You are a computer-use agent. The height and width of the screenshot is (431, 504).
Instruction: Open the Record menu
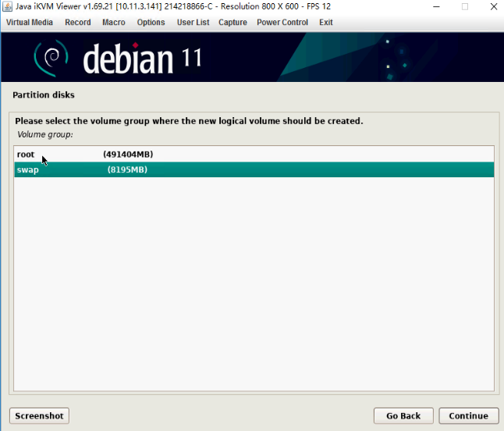[78, 22]
